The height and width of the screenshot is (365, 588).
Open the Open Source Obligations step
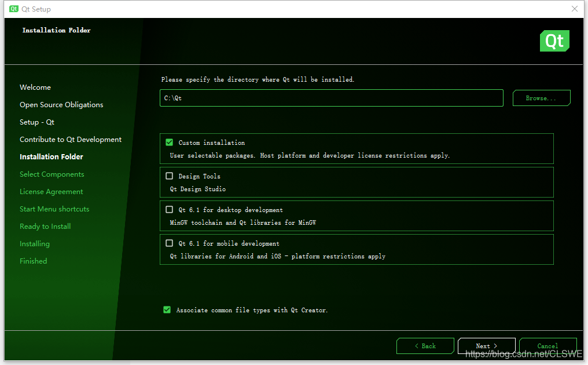tap(61, 105)
